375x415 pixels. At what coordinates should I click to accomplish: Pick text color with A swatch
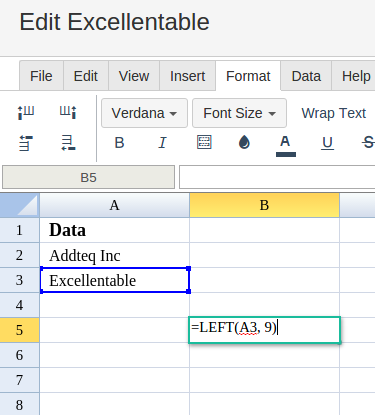[286, 146]
